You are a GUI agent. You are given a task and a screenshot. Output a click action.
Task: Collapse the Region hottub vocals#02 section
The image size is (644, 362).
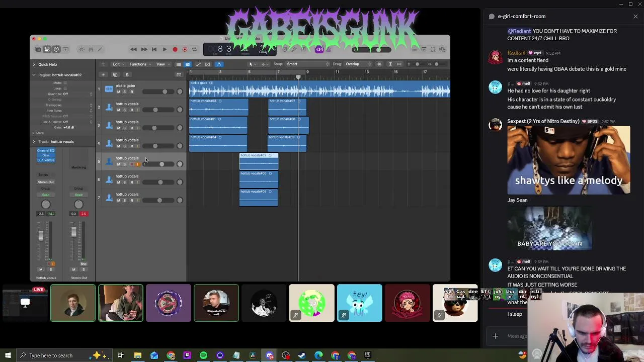coord(34,75)
